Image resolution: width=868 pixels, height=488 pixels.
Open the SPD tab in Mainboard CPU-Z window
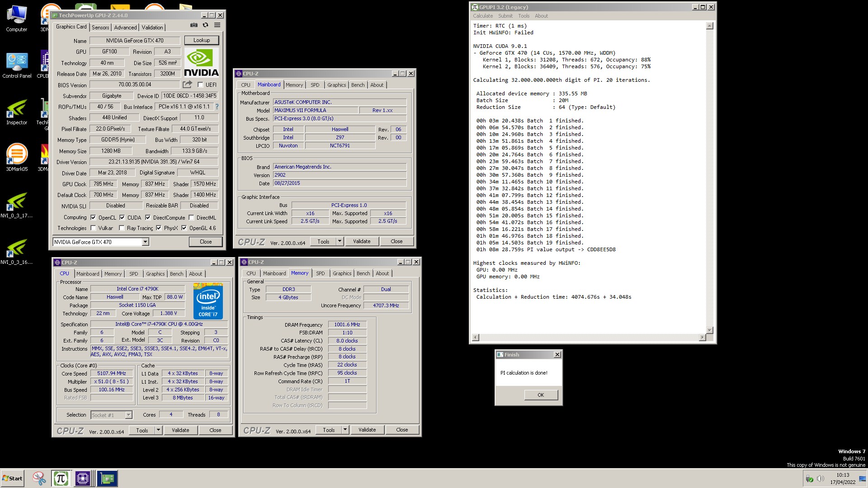pos(315,85)
